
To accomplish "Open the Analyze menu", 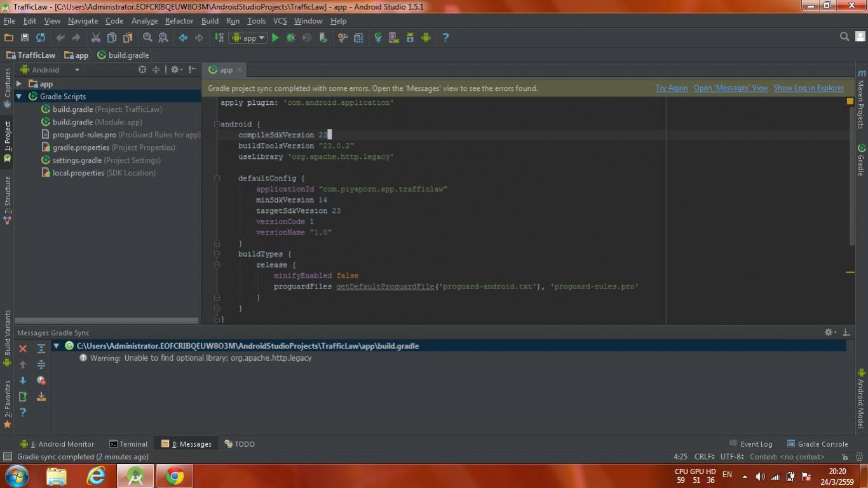I will point(144,21).
